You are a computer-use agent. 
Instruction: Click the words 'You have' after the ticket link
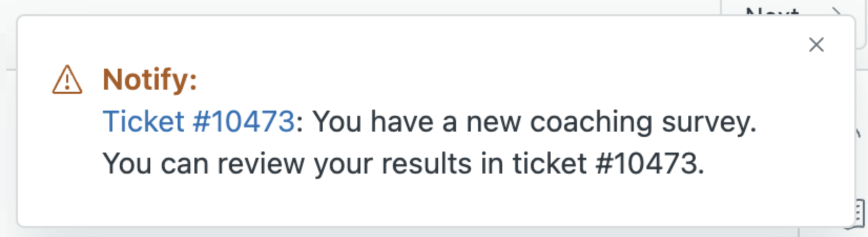(374, 122)
